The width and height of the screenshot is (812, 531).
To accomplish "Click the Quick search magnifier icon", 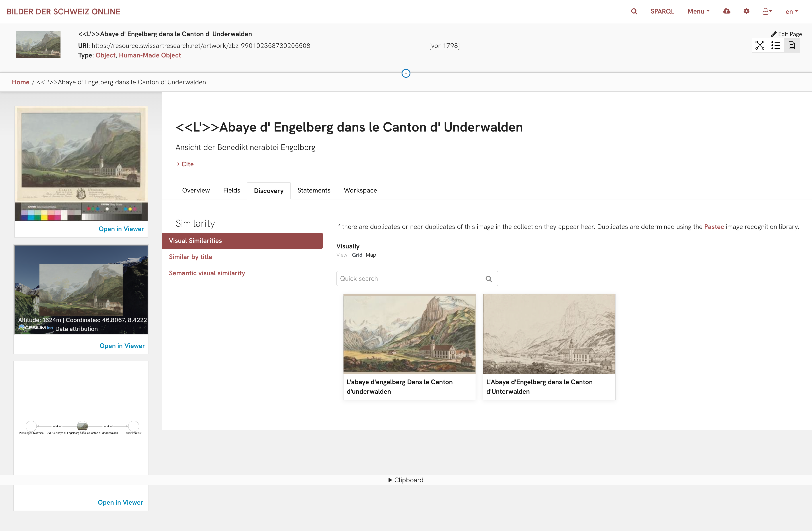I will point(489,279).
